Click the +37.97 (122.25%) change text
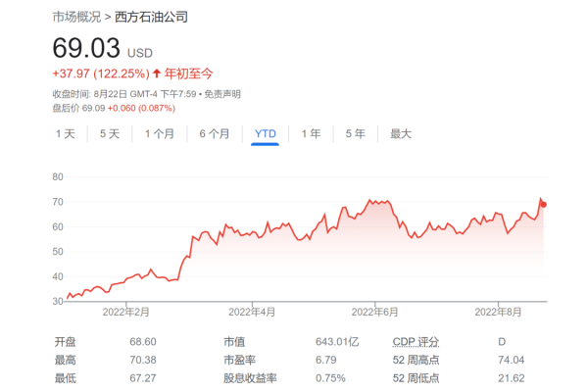 click(x=101, y=73)
